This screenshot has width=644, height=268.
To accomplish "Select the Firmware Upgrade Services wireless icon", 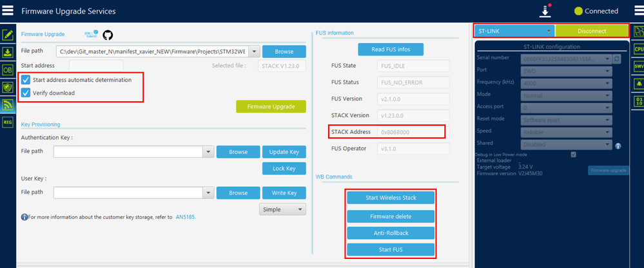I will pyautogui.click(x=8, y=105).
